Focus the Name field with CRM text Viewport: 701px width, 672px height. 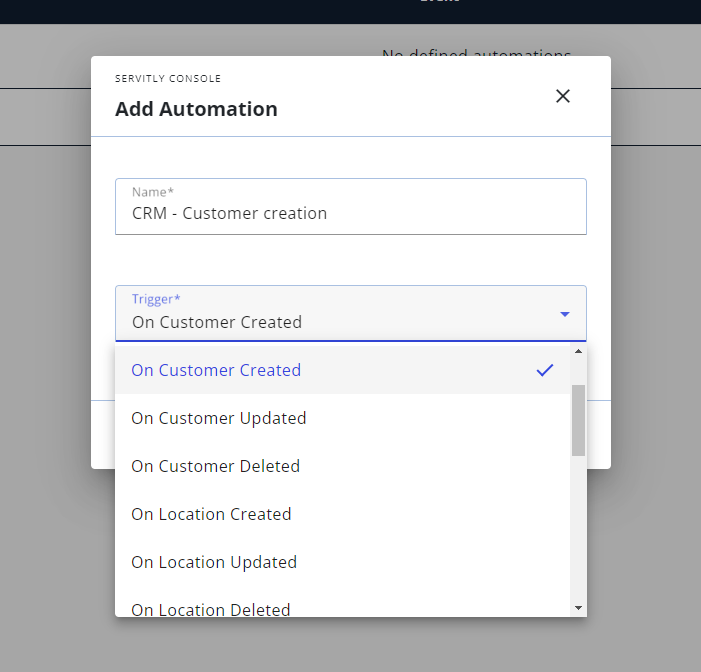[350, 213]
